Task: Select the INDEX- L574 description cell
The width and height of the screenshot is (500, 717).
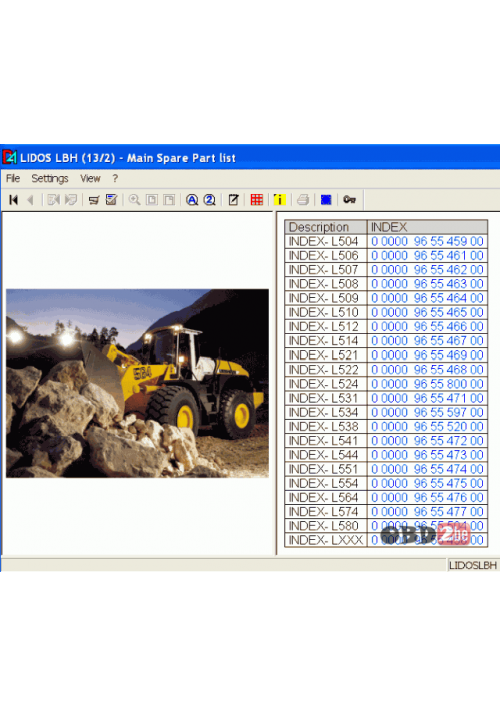Action: coord(326,511)
